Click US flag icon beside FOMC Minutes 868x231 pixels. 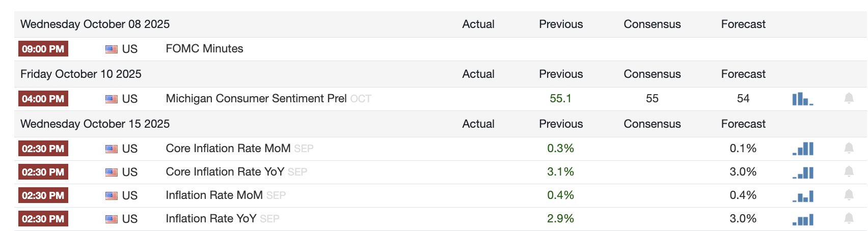[x=112, y=49]
